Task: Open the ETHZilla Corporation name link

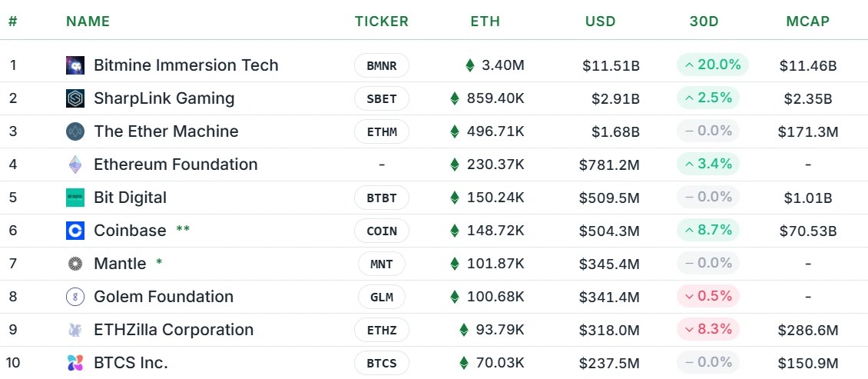Action: pyautogui.click(x=174, y=330)
